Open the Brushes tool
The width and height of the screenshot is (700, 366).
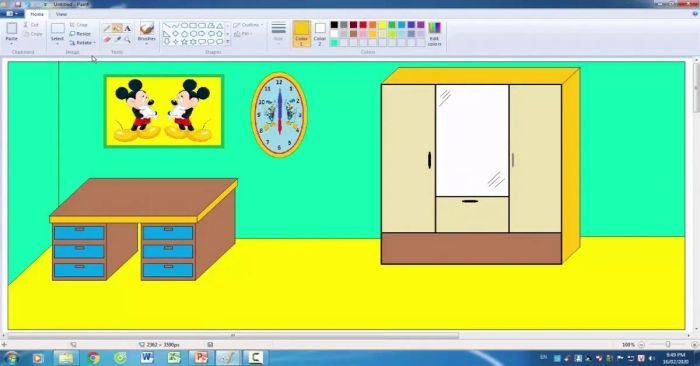tap(146, 33)
